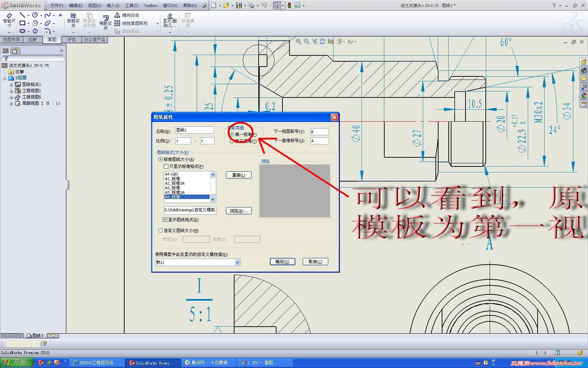Image resolution: width=588 pixels, height=368 pixels.
Task: Click the Offset Entities (等距实体) tool
Action: pyautogui.click(x=105, y=22)
